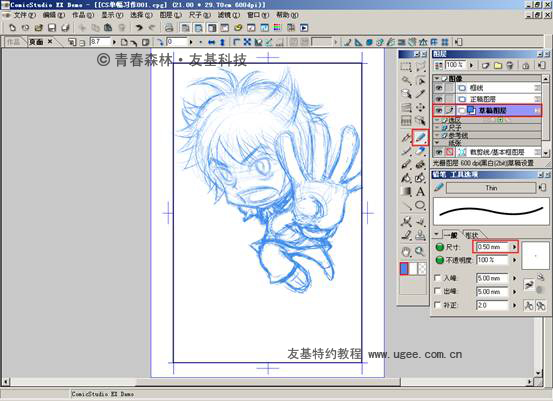Select the magic wand tool
Screen dimensions: 553x401
coord(406,80)
